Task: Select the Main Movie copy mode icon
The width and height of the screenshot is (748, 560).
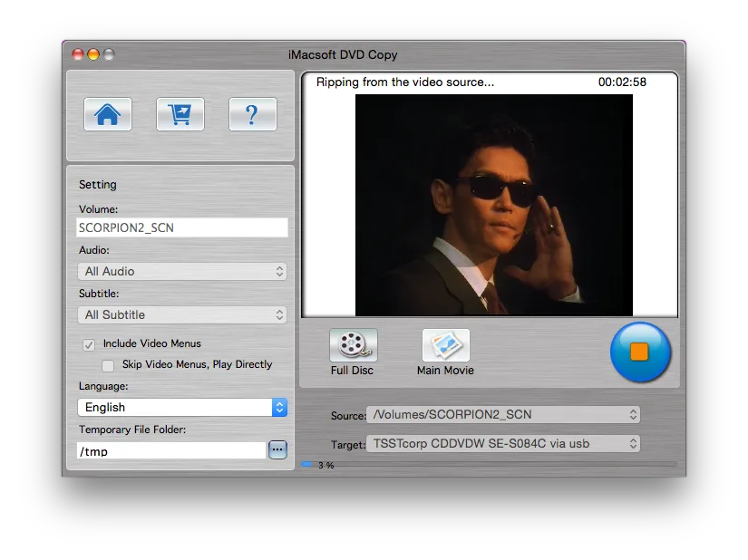Action: 445,345
